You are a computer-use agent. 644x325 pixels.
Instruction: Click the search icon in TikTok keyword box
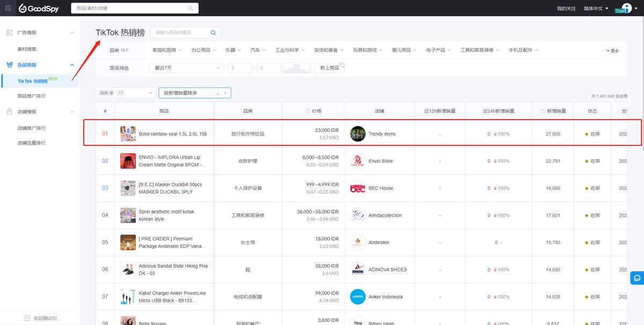click(x=213, y=33)
